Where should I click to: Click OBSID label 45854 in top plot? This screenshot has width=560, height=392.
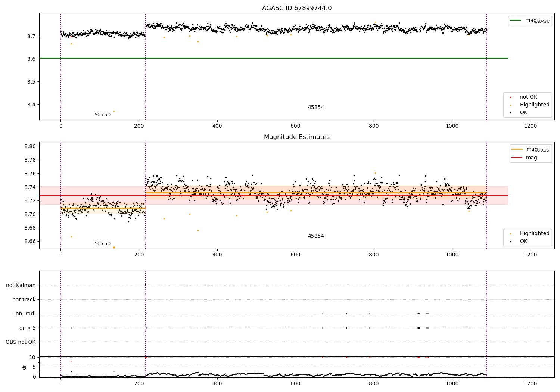tap(316, 108)
